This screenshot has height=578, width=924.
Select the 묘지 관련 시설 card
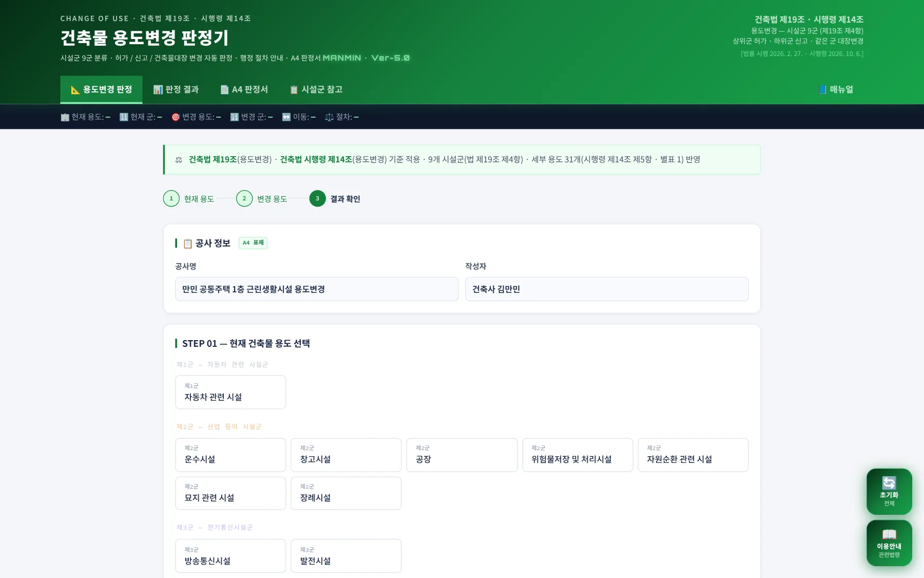230,493
